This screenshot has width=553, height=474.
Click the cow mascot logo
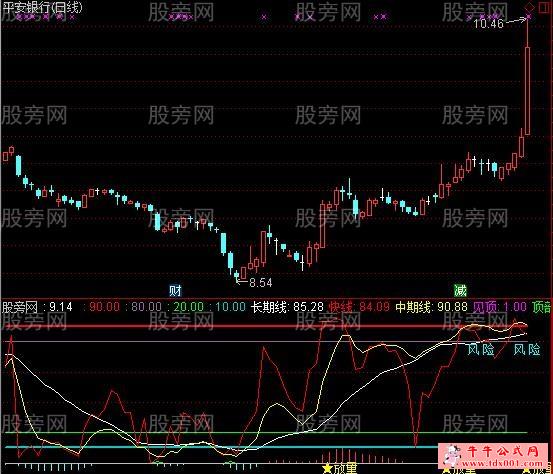click(451, 457)
